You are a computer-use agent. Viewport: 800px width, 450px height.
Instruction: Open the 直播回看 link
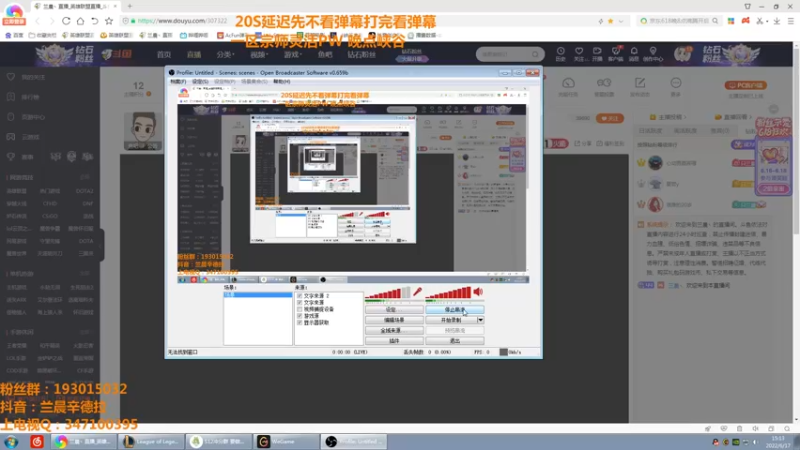pos(734,117)
